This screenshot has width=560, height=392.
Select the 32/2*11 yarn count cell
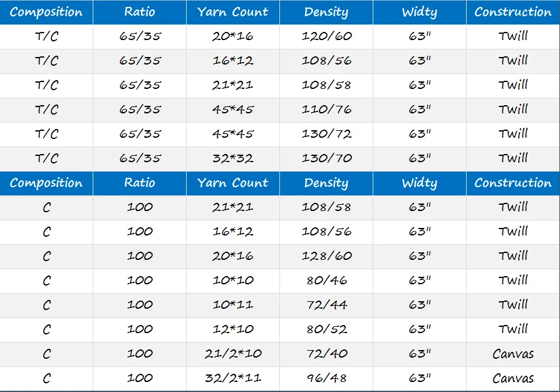click(x=233, y=378)
